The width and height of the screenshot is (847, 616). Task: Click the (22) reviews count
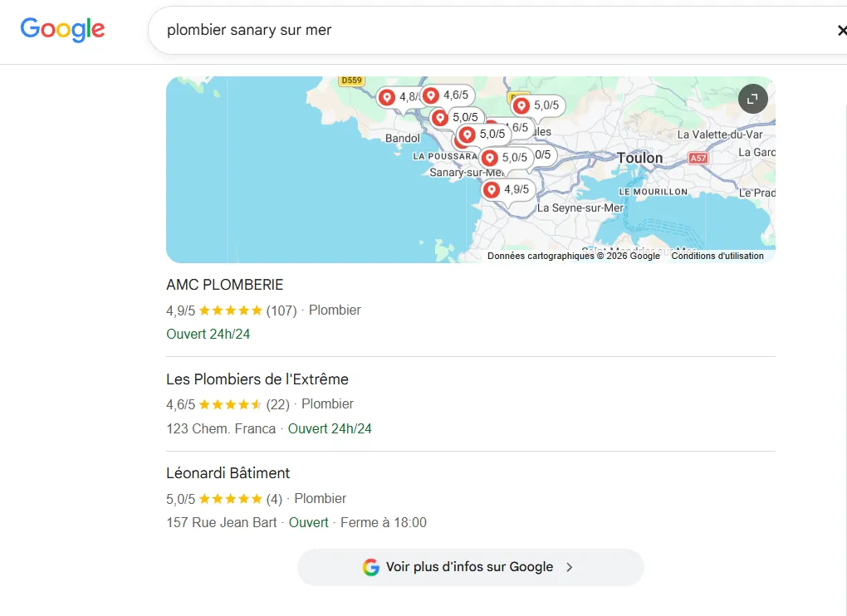(277, 404)
